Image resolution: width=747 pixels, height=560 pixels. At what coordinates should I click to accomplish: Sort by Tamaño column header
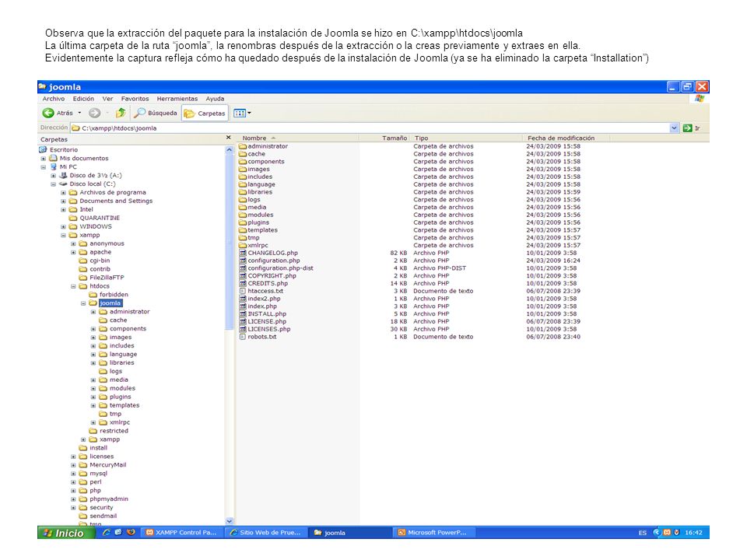(x=384, y=138)
